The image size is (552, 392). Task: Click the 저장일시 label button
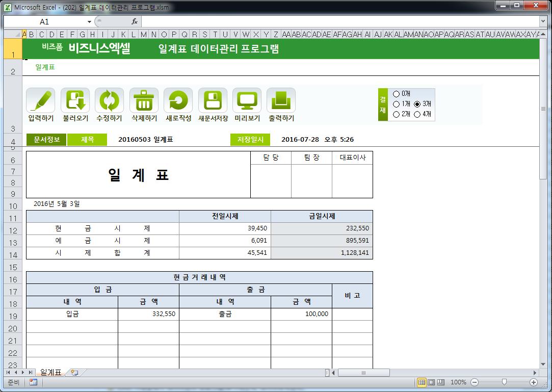pos(250,140)
